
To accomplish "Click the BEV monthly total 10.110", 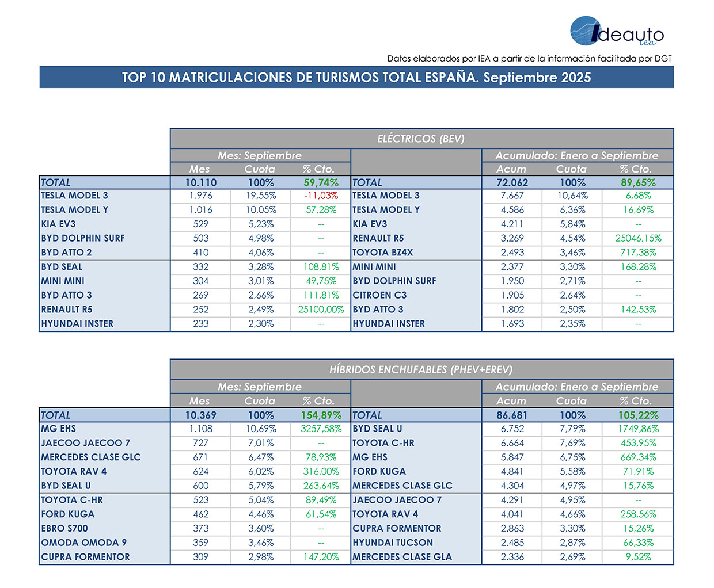I will [x=201, y=182].
